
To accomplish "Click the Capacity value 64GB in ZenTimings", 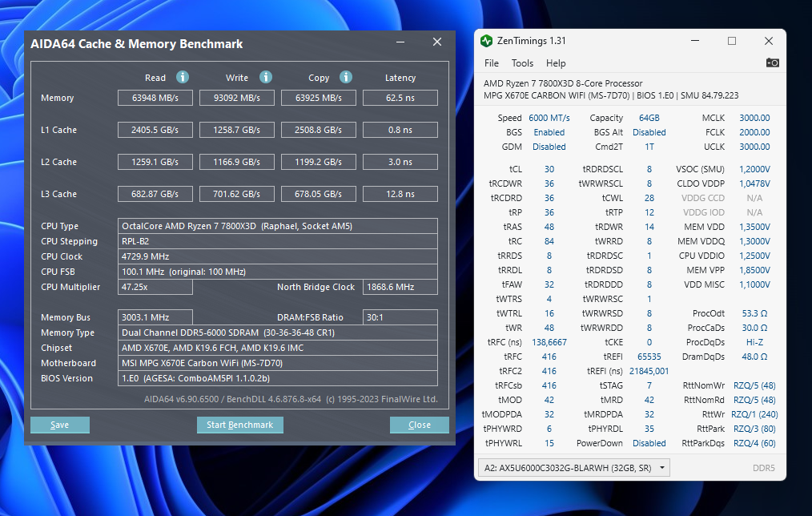I will (x=649, y=118).
